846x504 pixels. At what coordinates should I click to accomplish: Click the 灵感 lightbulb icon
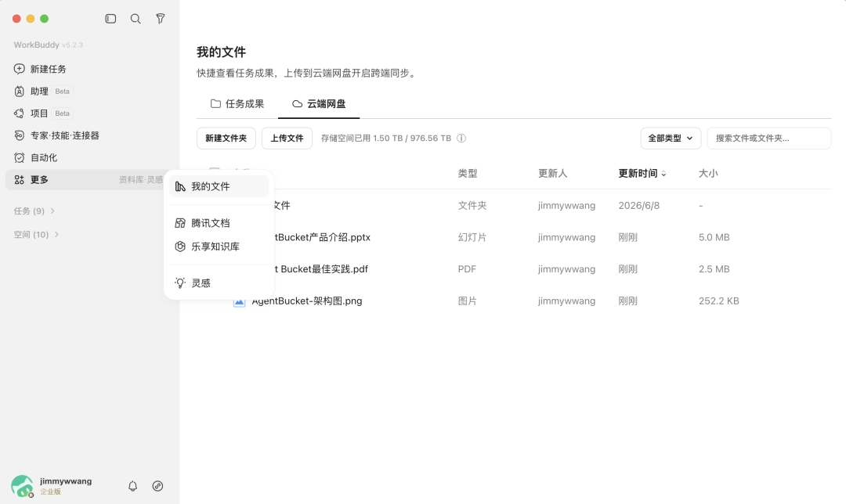pos(180,283)
